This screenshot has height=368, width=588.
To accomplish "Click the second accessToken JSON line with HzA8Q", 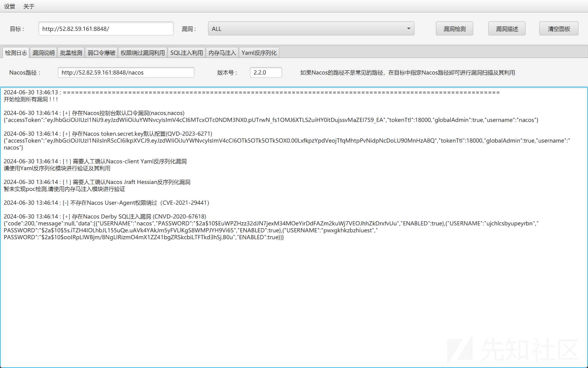I will pyautogui.click(x=287, y=141).
